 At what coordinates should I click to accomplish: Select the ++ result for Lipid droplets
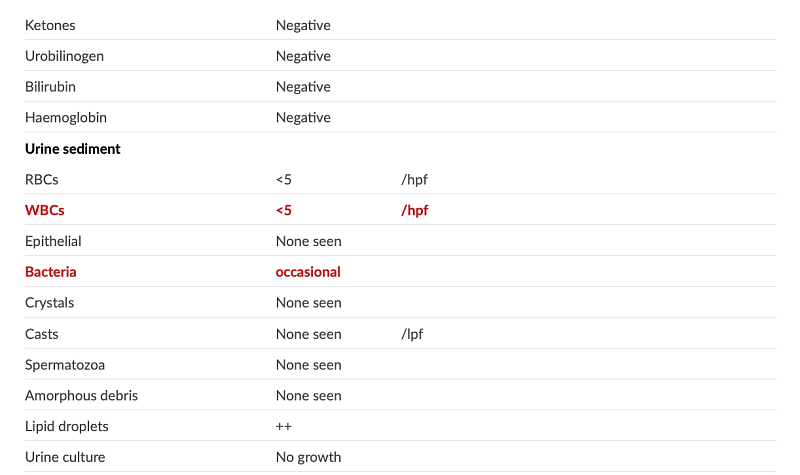pos(284,427)
